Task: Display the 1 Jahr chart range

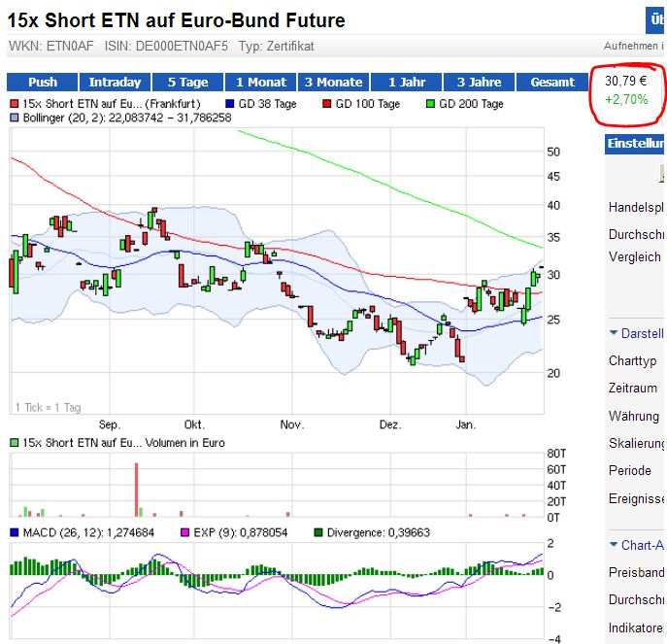Action: pyautogui.click(x=406, y=83)
